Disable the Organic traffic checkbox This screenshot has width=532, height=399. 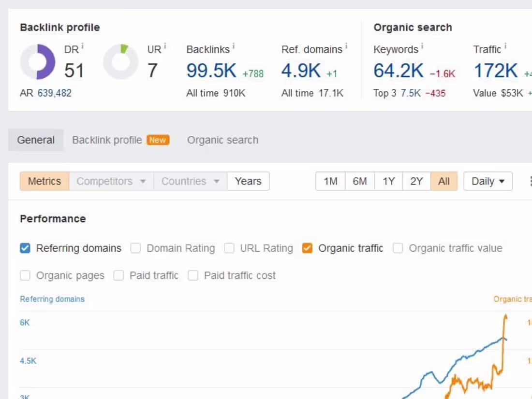[x=307, y=248]
